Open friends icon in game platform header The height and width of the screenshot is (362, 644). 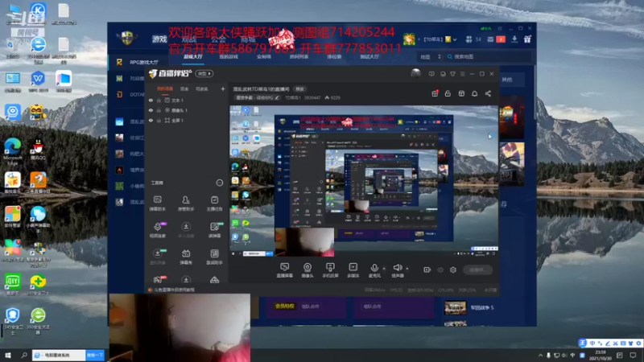pos(469,39)
